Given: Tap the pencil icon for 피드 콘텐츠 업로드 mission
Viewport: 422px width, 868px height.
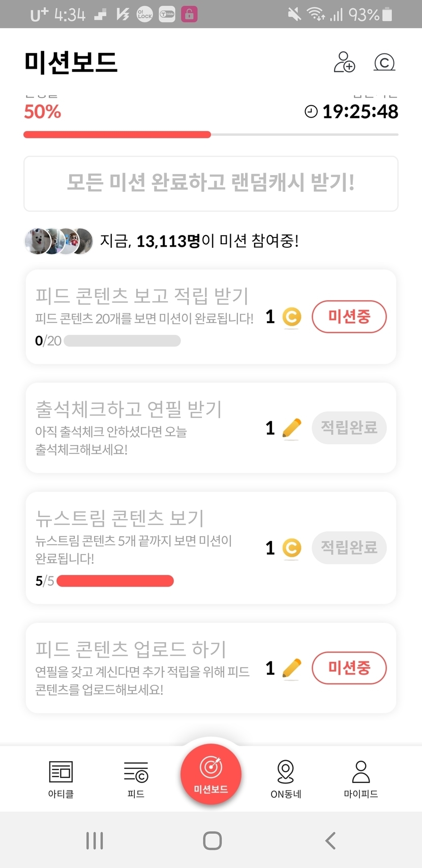Looking at the screenshot, I should 291,669.
